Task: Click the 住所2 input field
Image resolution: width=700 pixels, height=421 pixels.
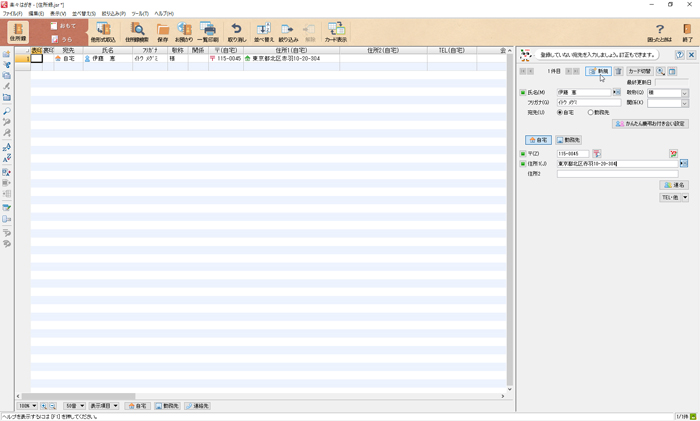Action: point(616,174)
